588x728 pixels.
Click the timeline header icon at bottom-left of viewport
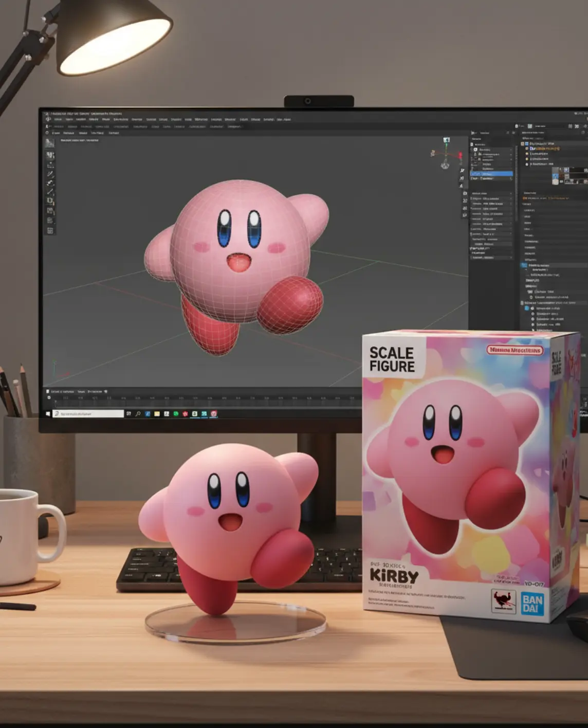tap(48, 391)
